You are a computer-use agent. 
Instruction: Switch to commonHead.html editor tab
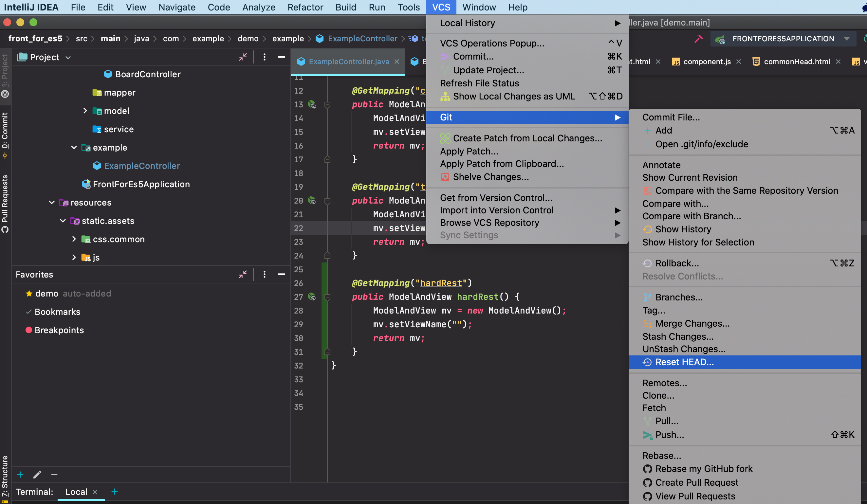click(x=796, y=62)
